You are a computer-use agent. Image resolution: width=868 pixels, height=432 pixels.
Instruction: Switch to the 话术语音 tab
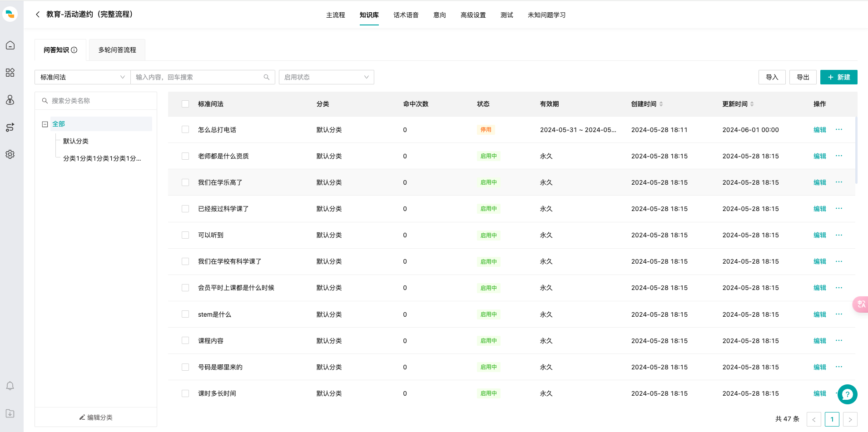click(x=406, y=15)
